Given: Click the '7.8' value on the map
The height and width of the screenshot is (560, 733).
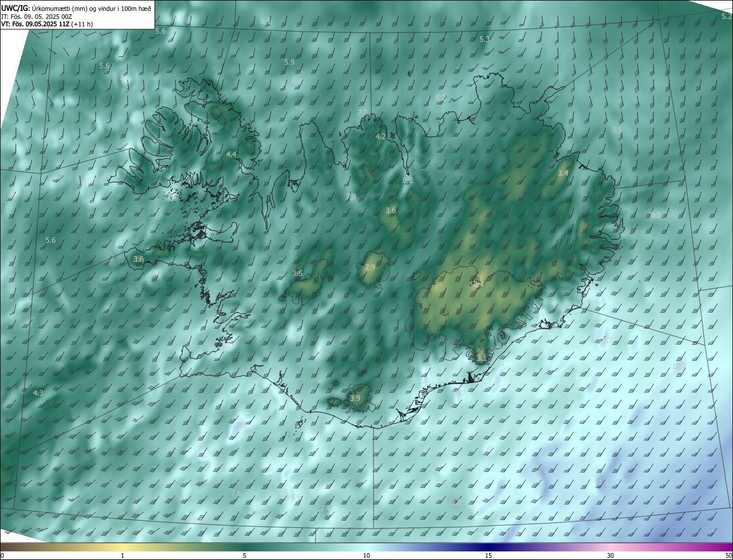Looking at the screenshot, I should pyautogui.click(x=351, y=197).
